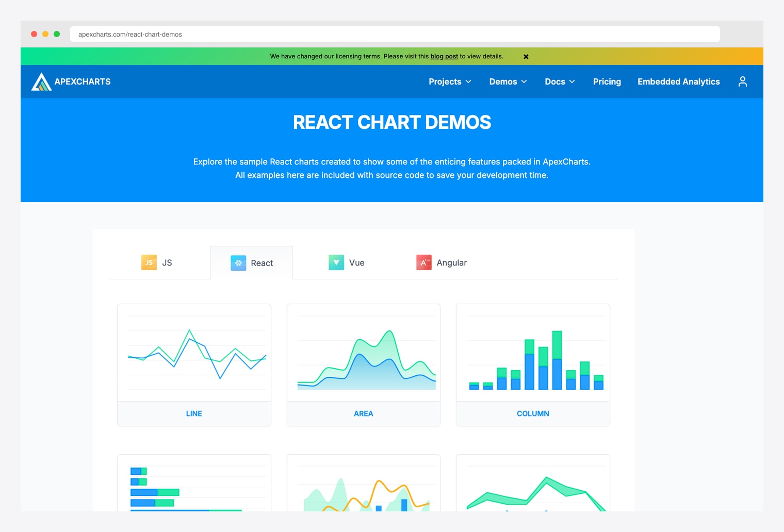
Task: Open the COLUMN chart demo thumbnail
Action: pyautogui.click(x=533, y=353)
